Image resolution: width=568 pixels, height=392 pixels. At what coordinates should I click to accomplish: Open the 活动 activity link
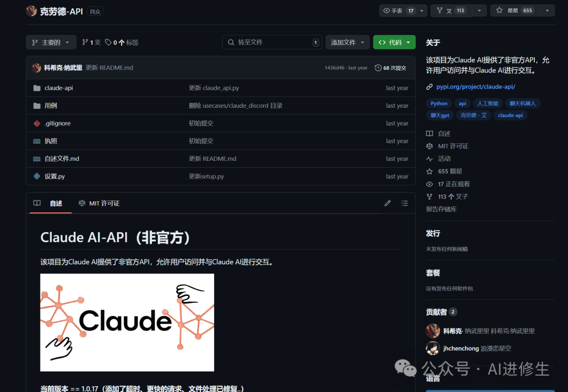(x=438, y=159)
